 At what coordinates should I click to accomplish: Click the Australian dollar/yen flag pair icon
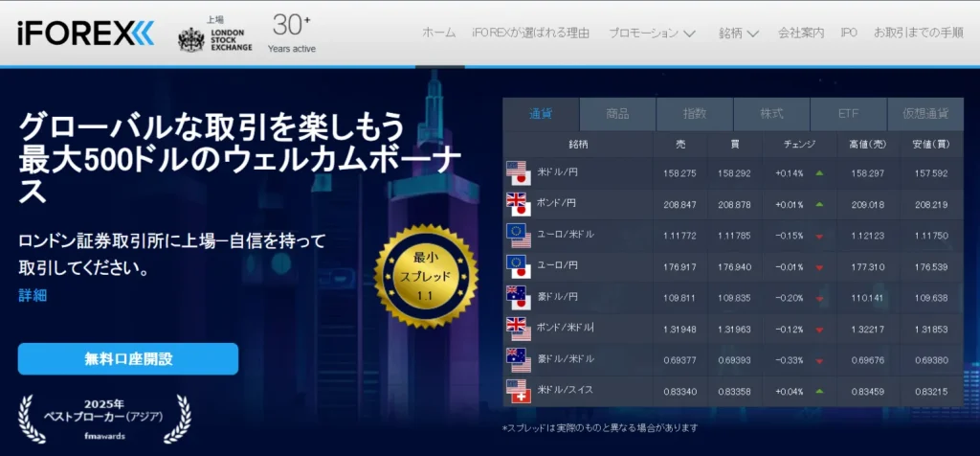point(518,298)
